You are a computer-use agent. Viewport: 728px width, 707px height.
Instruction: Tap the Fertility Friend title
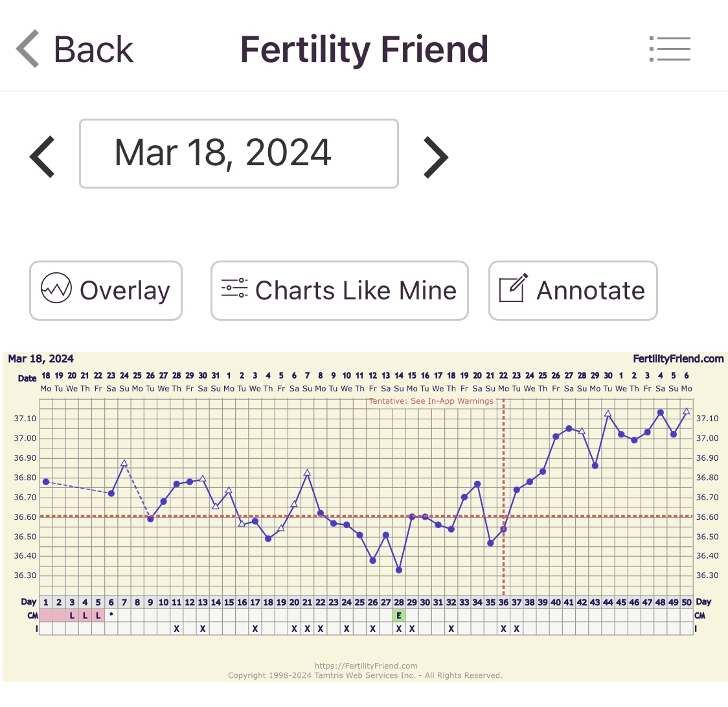pos(364,50)
